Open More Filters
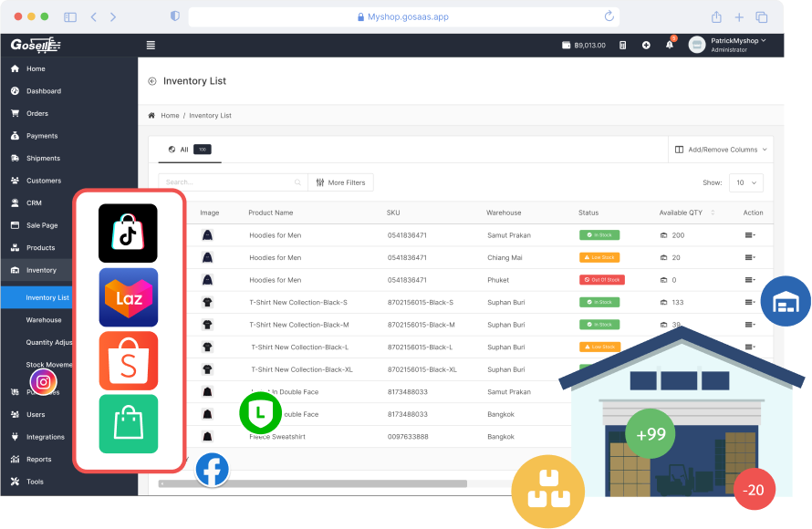Viewport: 812px width, 529px height. [340, 182]
